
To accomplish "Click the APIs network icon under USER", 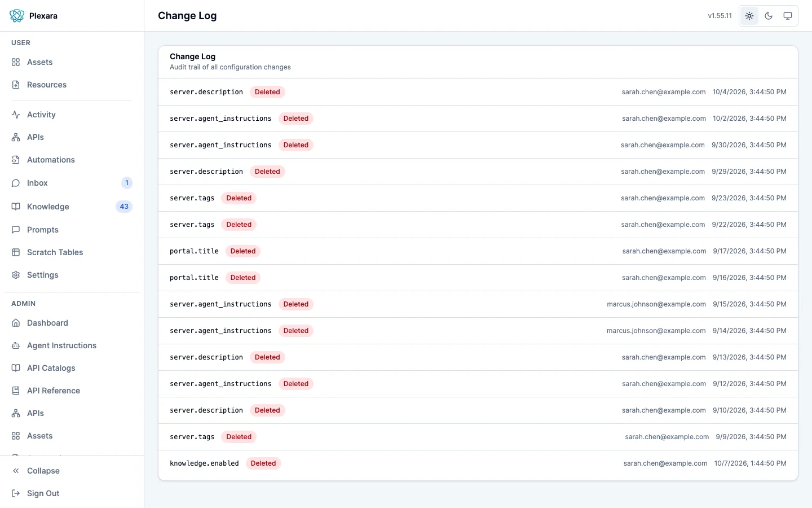I will pos(16,137).
